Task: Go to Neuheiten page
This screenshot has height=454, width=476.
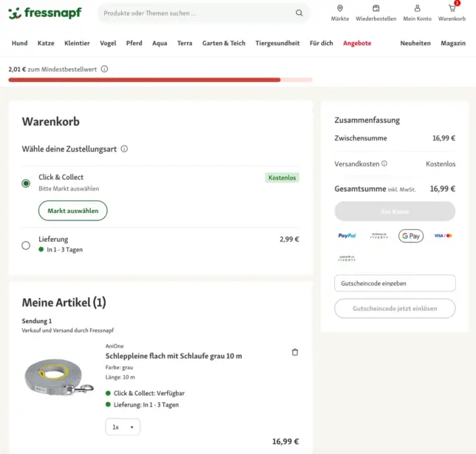Action: (415, 43)
